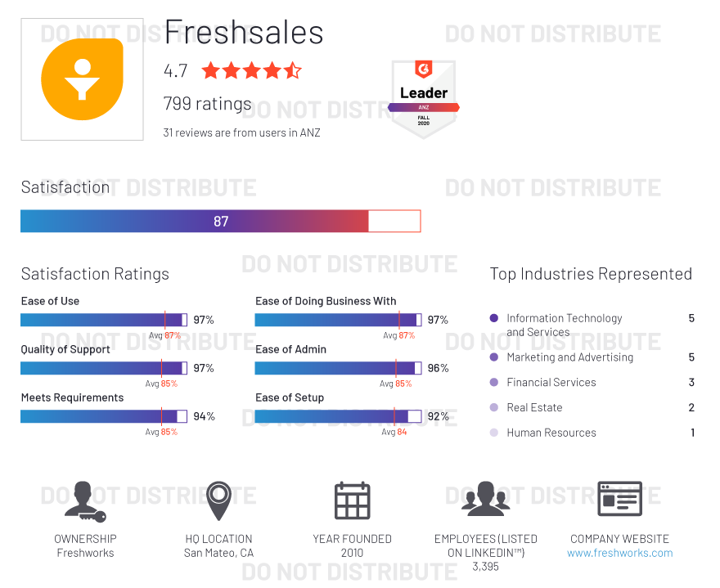
Task: Click the Freshsales product title
Action: point(244,34)
